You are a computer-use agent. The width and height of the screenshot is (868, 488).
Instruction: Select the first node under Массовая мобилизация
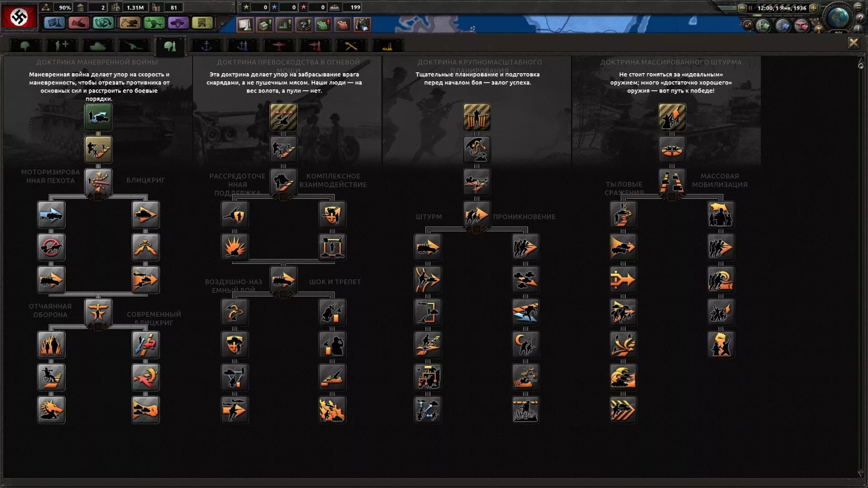coord(721,215)
